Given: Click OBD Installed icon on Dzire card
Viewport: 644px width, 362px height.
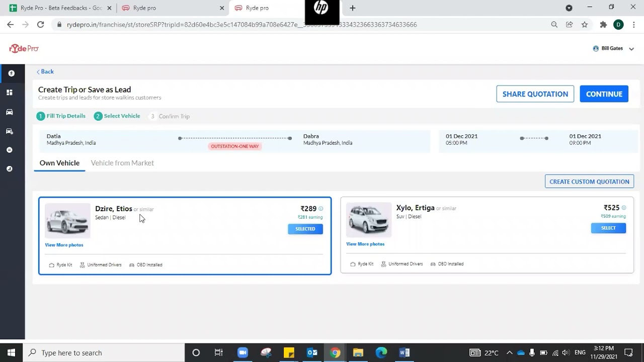Looking at the screenshot, I should click(x=132, y=265).
